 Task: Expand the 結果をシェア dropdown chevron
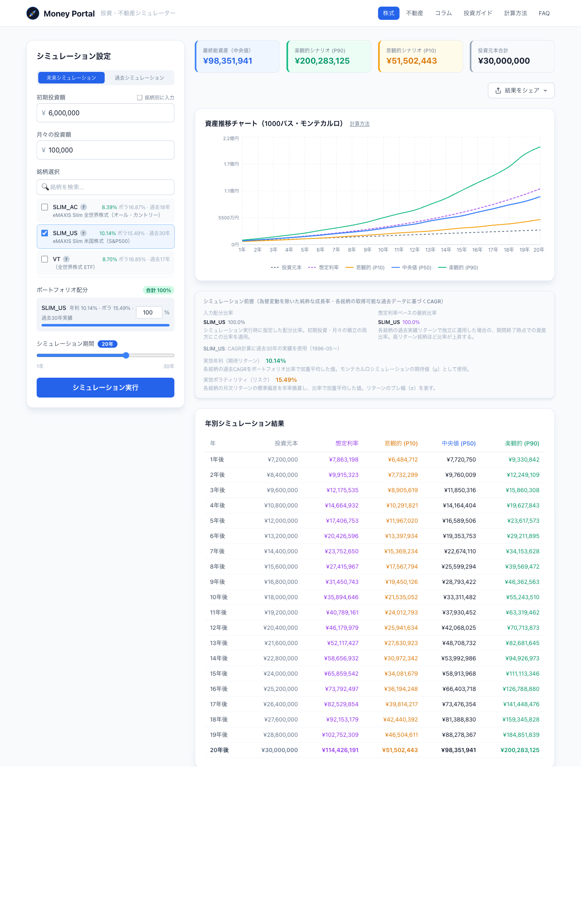tap(545, 90)
